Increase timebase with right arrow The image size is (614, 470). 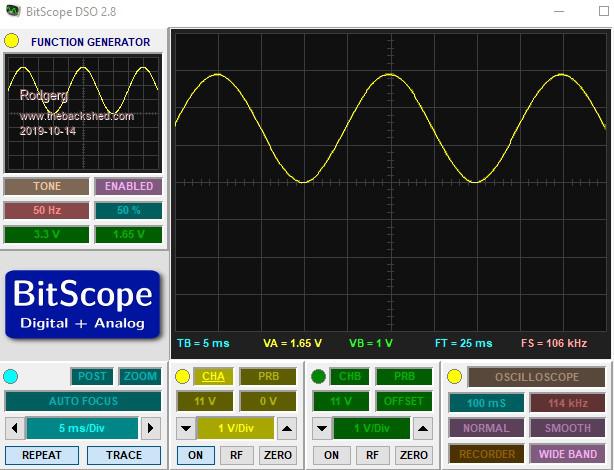click(150, 428)
